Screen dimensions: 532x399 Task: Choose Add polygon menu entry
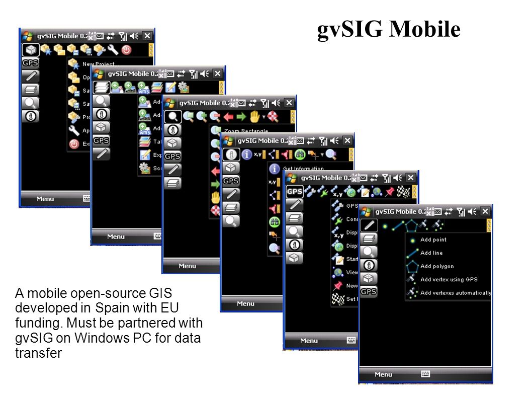[x=437, y=266]
